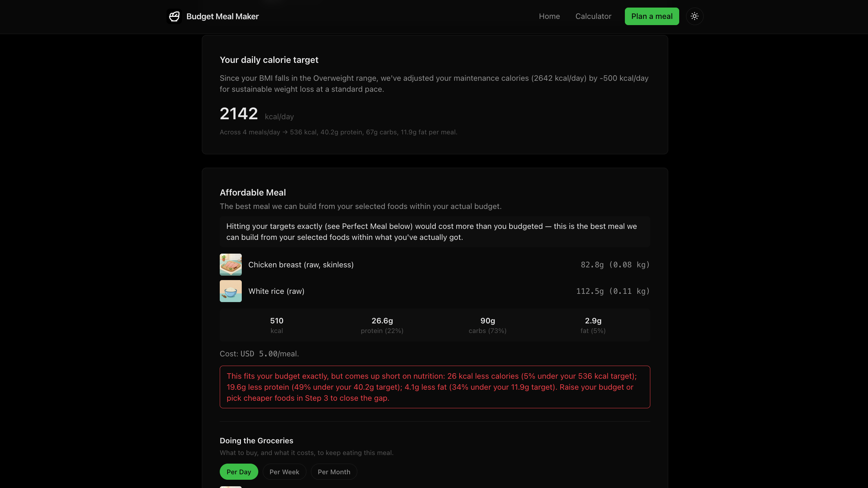Click the white rice bowl thumbnail
This screenshot has height=488, width=868.
coord(230,291)
